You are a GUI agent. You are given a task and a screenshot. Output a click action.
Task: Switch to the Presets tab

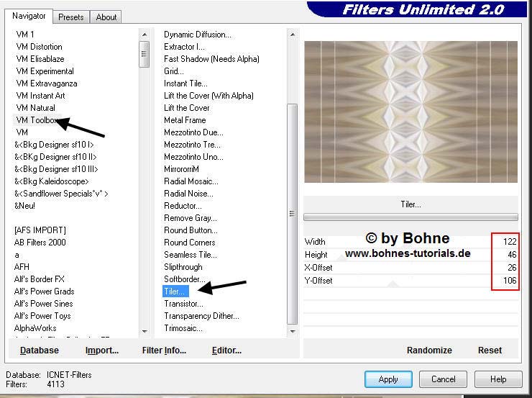71,17
